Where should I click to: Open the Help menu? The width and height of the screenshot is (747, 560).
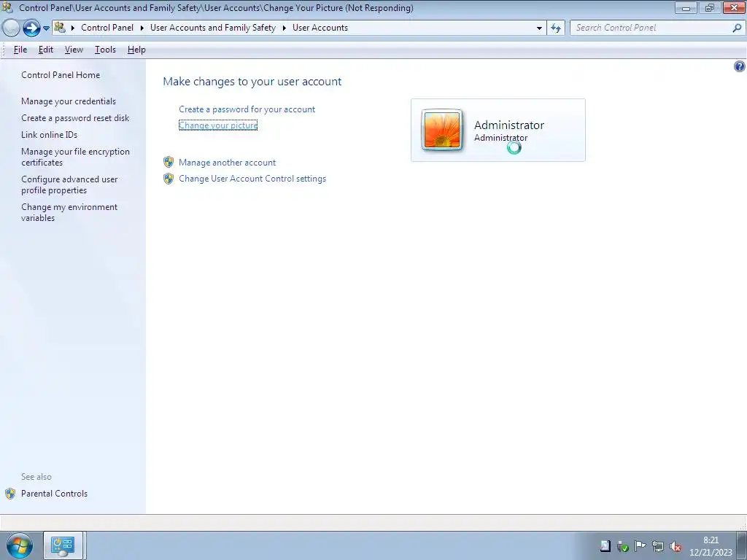(x=136, y=50)
